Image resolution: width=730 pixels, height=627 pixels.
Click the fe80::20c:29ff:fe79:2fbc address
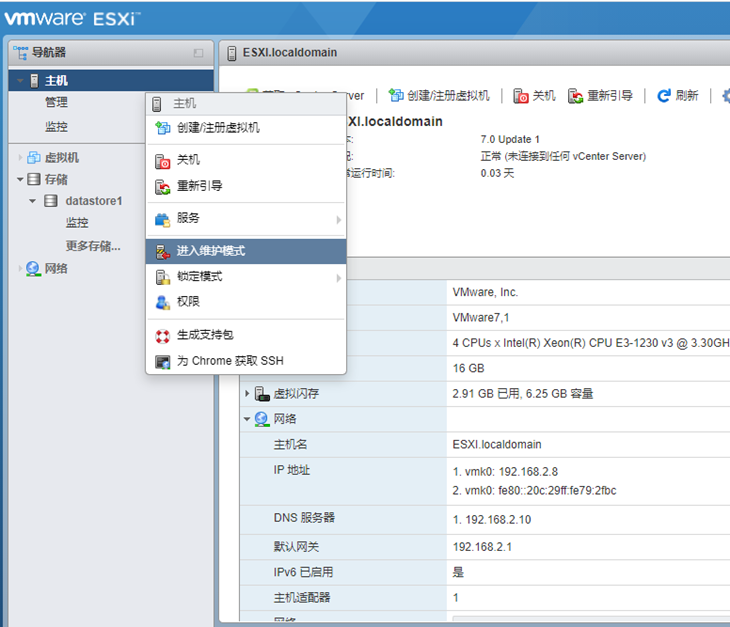coord(557,491)
